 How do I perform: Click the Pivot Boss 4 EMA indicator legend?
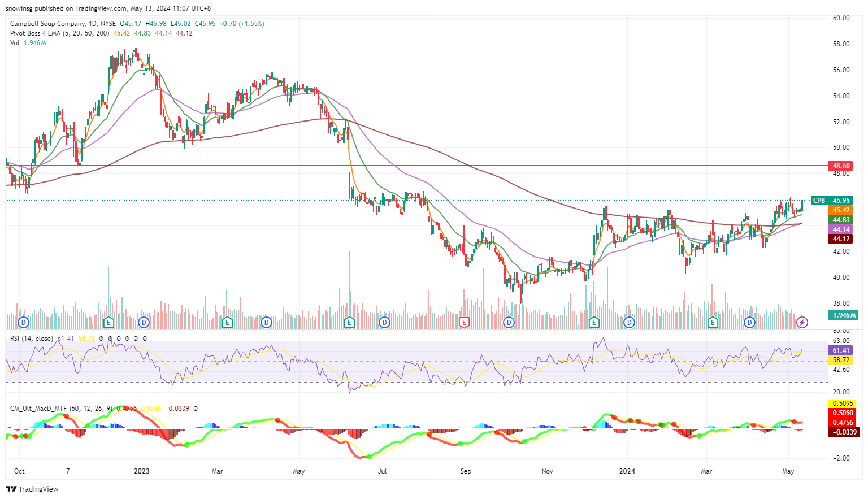pos(60,33)
